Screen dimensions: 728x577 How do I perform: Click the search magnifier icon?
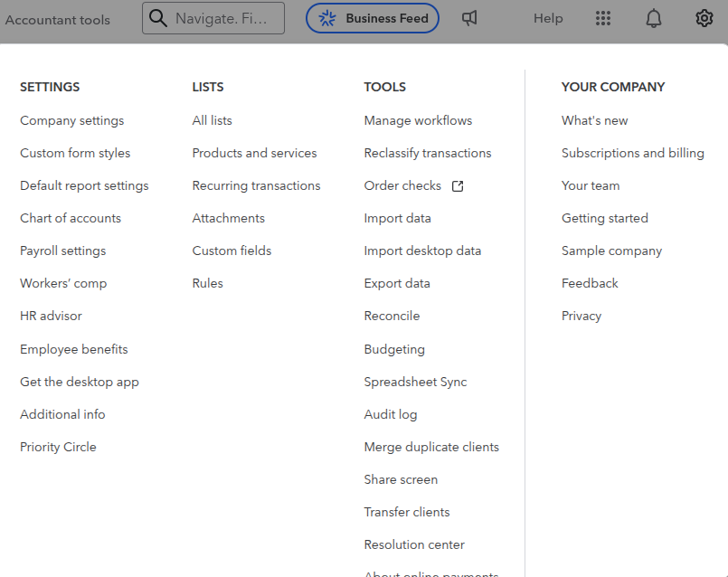[x=157, y=17]
